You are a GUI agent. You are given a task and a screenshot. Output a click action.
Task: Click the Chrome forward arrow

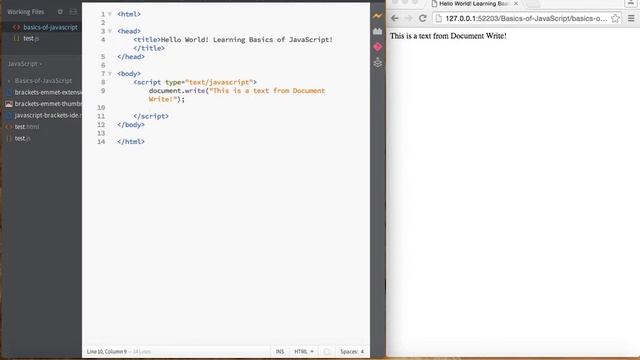(408, 18)
